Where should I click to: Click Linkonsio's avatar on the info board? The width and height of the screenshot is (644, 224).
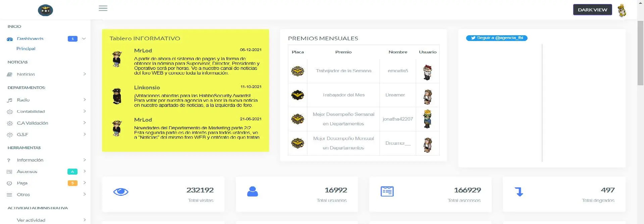tap(117, 96)
